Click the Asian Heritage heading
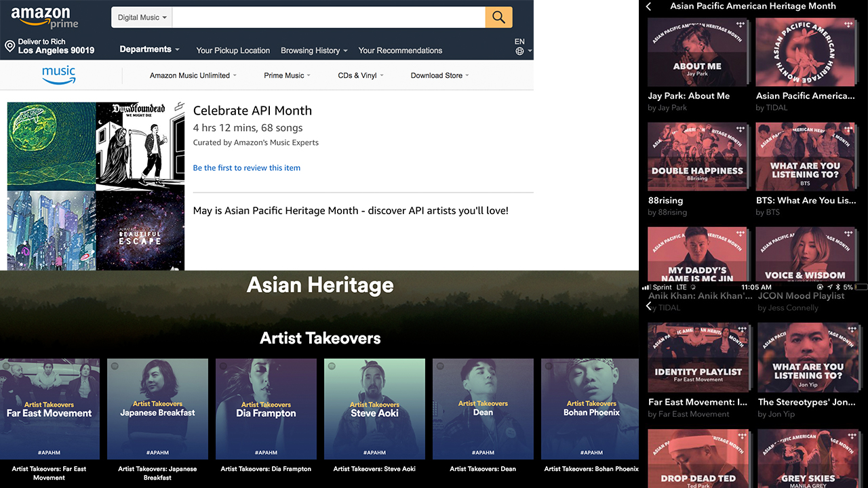868x488 pixels. 320,285
